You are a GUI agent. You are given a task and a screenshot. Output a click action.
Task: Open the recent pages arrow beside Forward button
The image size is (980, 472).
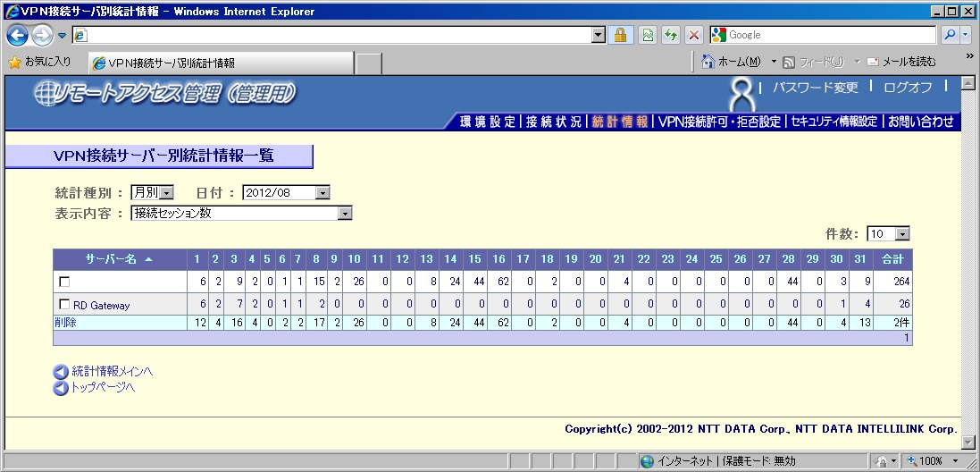[62, 36]
